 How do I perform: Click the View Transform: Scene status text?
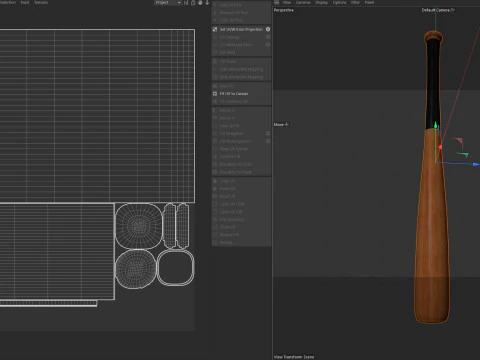294,357
